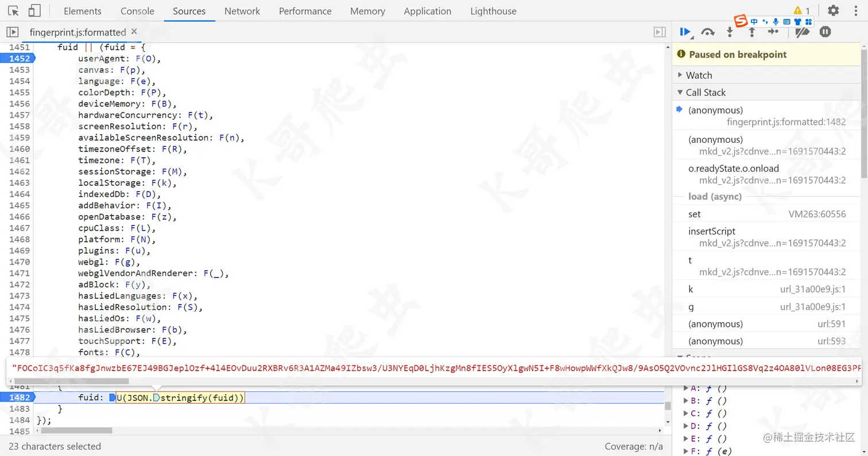Image resolution: width=868 pixels, height=456 pixels.
Task: Click the Sogou input method logo
Action: point(741,22)
